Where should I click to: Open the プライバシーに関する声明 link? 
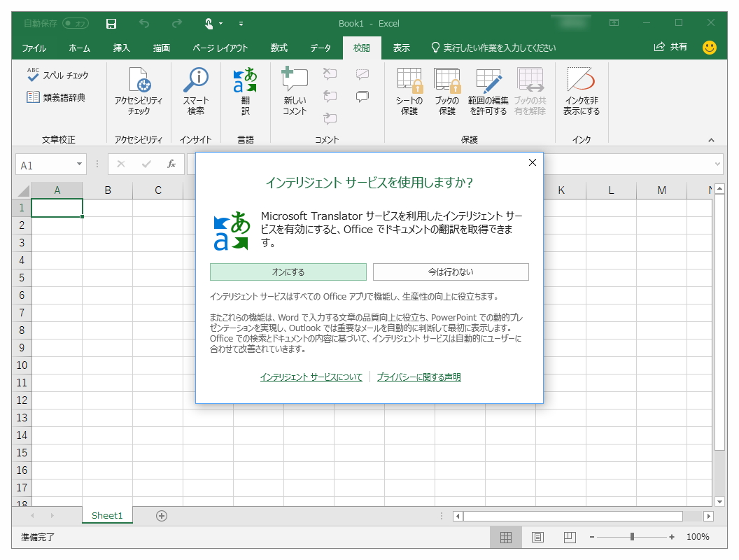[x=418, y=376]
